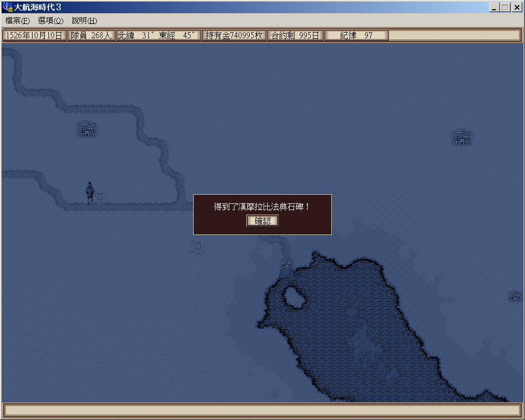The width and height of the screenshot is (525, 420).
Task: Click the small island inside the gulf
Action: point(294,297)
